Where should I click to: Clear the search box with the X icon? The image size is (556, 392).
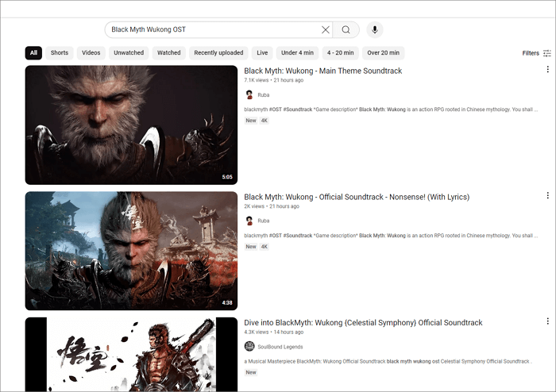[x=325, y=29]
